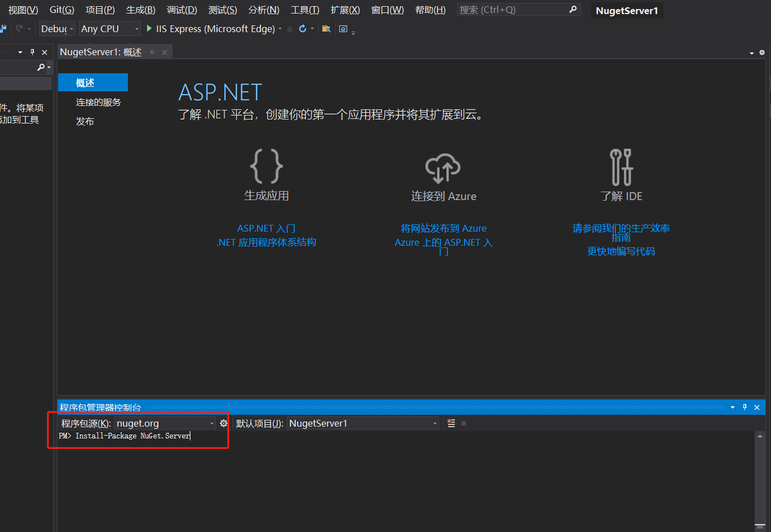The width and height of the screenshot is (771, 532).
Task: Clear the package manager console
Action: point(451,423)
